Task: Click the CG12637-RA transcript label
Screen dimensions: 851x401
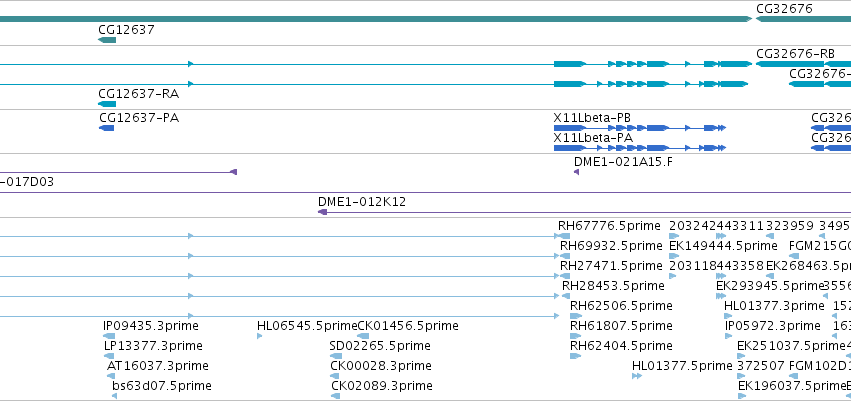Action: (138, 94)
